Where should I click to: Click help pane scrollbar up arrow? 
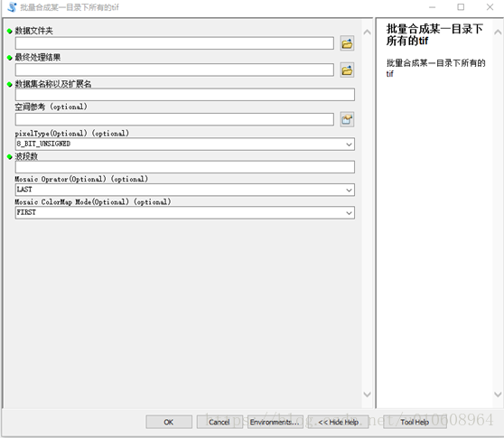498,32
